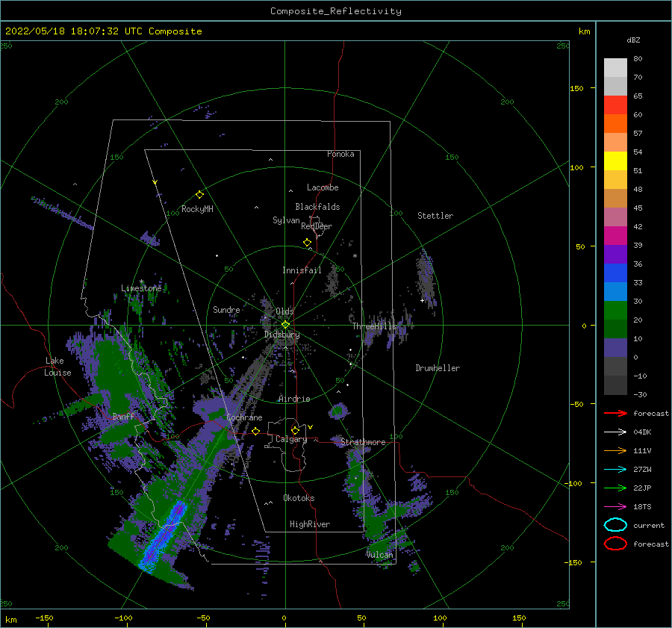
Task: Click the -100 tick on bottom km axis
Action: pyautogui.click(x=123, y=618)
